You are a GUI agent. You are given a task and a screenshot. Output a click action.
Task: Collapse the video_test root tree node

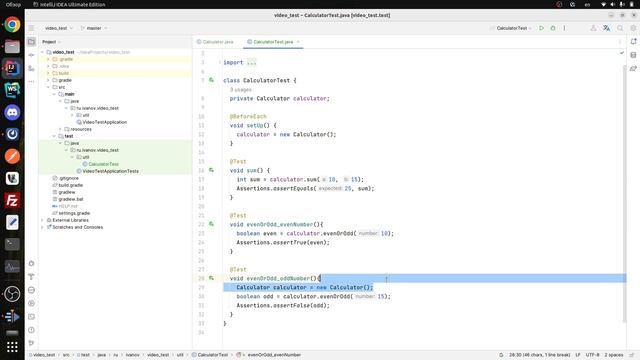[x=42, y=52]
